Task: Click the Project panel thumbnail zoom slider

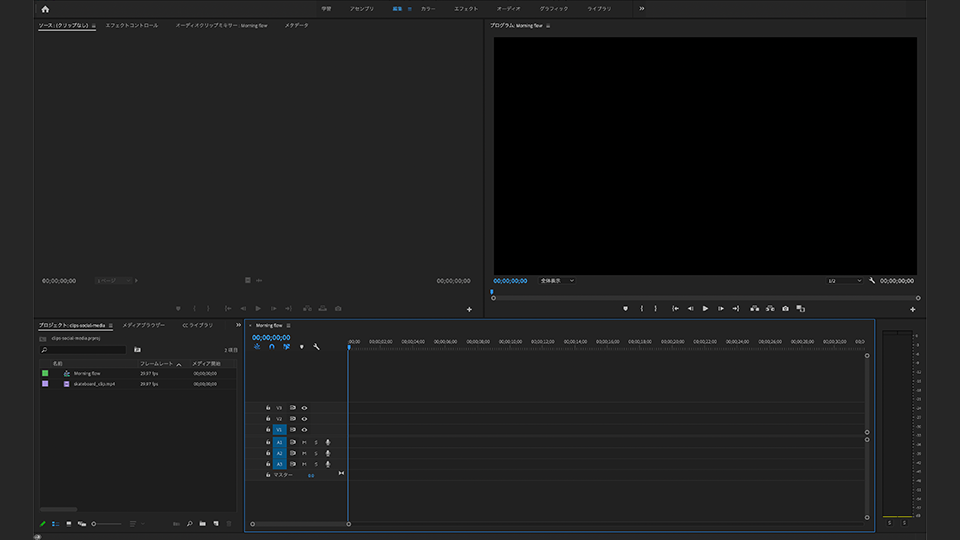Action: 95,523
